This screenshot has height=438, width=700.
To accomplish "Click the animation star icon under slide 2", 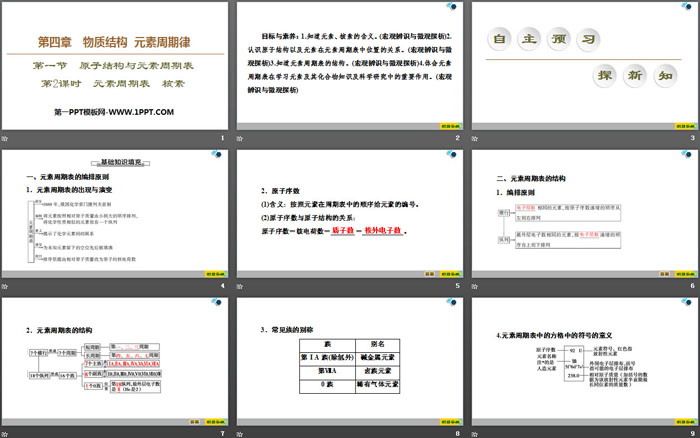I will (x=240, y=138).
